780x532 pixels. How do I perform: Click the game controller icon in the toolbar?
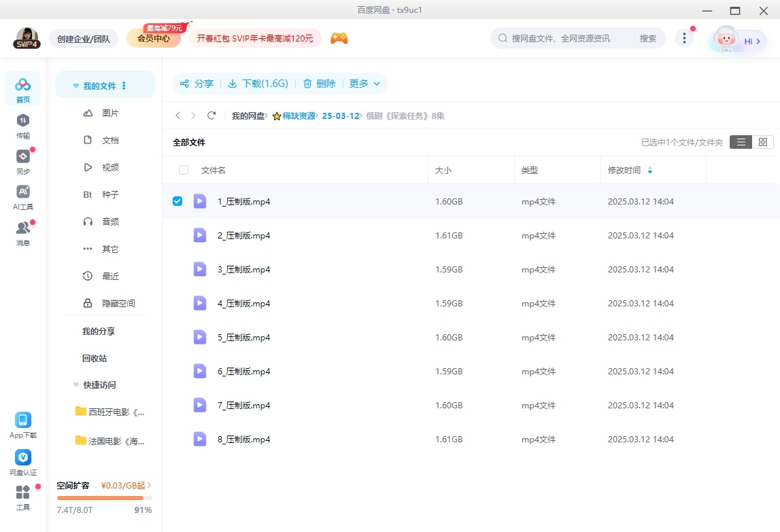pos(339,38)
